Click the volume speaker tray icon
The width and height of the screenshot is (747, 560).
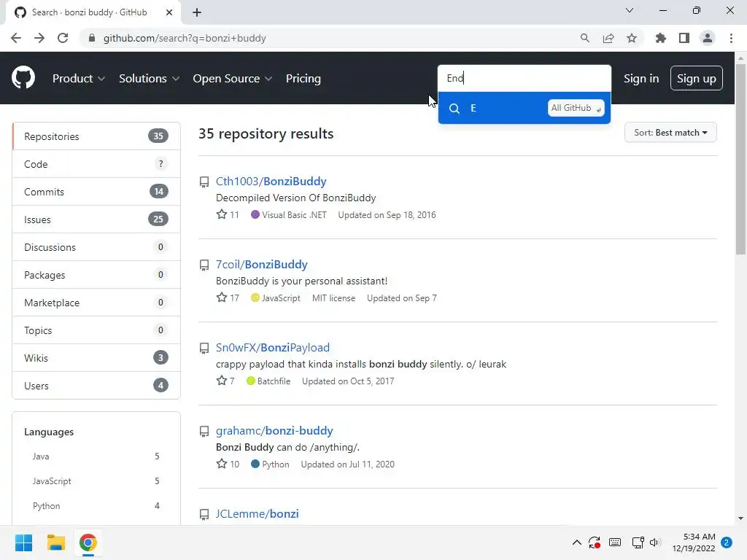coord(655,542)
